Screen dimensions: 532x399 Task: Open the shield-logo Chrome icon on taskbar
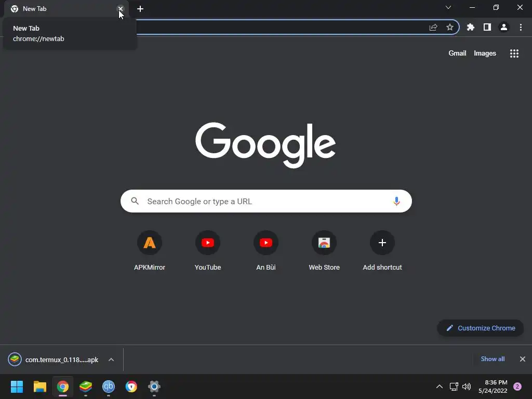point(131,387)
